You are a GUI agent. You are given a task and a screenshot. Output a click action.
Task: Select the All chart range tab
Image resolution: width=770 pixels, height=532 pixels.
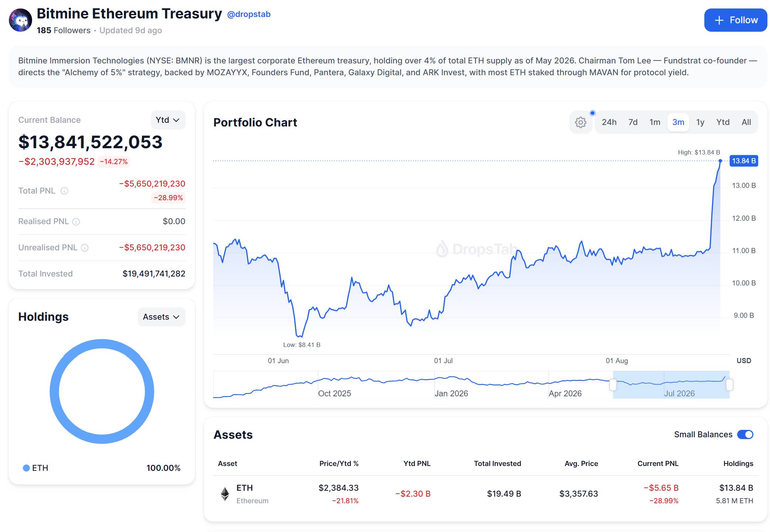tap(746, 122)
